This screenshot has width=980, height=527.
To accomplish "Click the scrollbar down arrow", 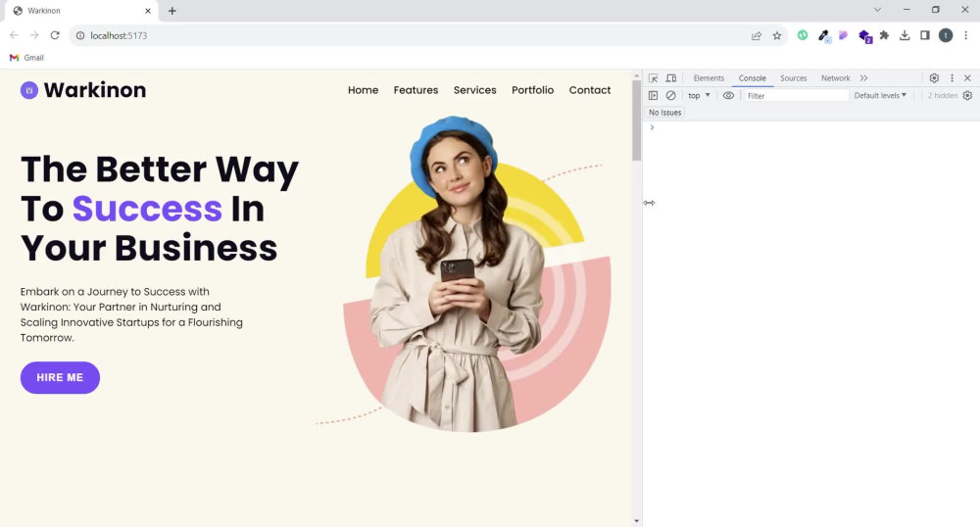I will 637,521.
